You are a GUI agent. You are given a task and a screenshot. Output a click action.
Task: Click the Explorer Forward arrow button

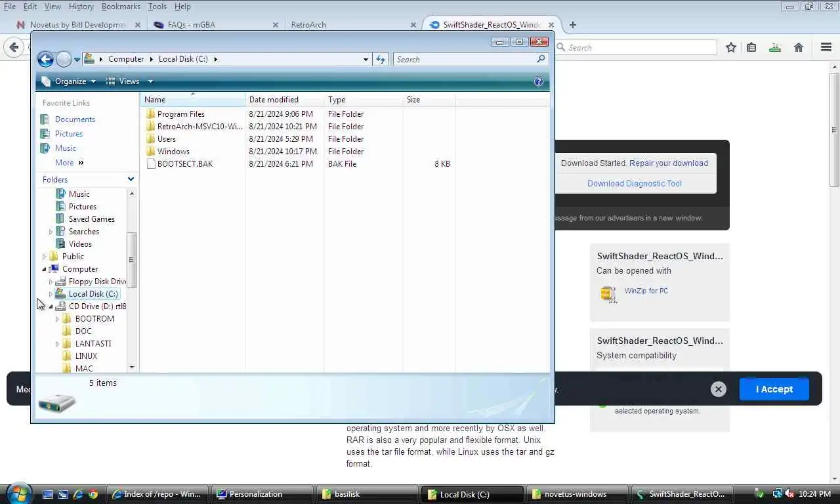click(64, 59)
